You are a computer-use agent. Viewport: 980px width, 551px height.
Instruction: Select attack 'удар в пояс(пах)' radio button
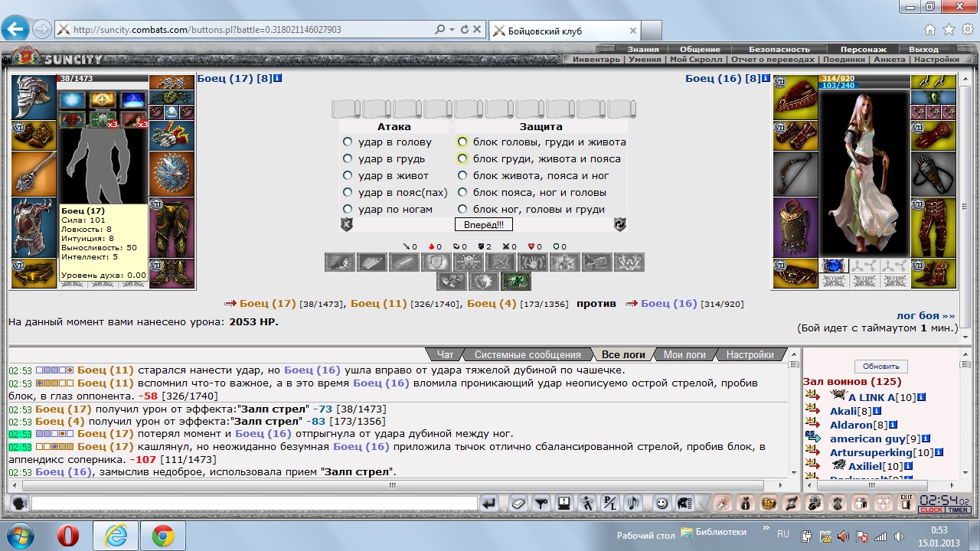[348, 192]
